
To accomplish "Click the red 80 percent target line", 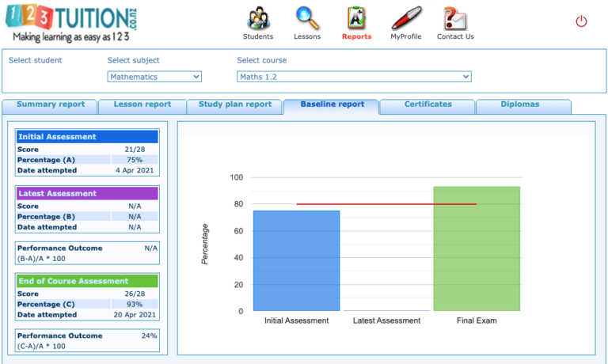I will tap(386, 204).
